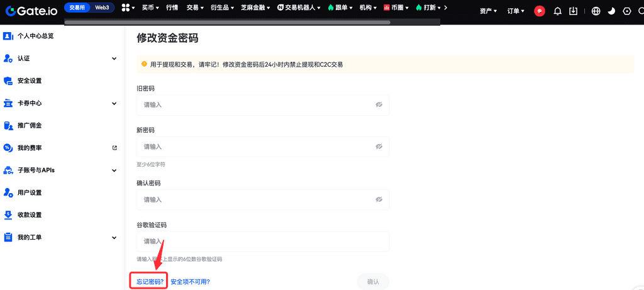Click the download app icon
The height and width of the screenshot is (290, 644).
(x=573, y=11)
